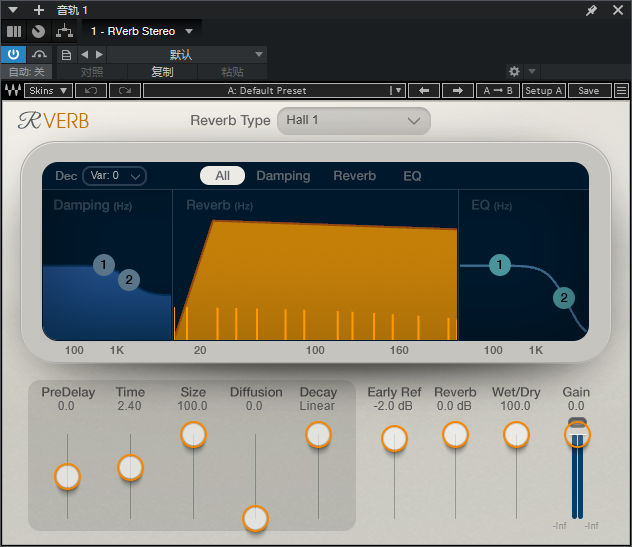Copy setup A to B
The width and height of the screenshot is (632, 547).
click(498, 91)
